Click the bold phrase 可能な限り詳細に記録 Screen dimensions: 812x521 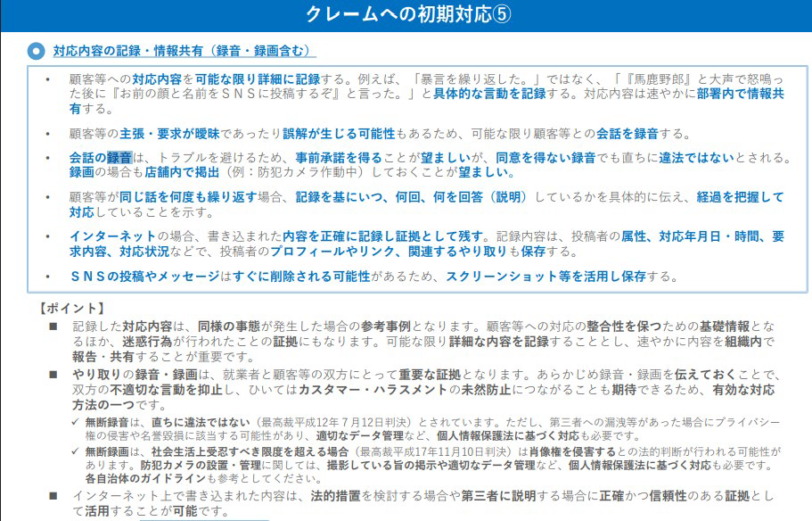(258, 79)
